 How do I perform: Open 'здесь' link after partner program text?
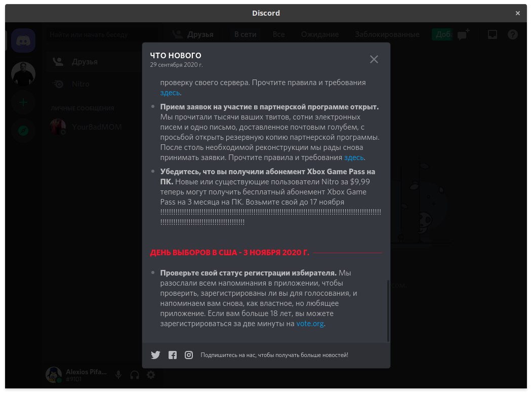[x=353, y=157]
